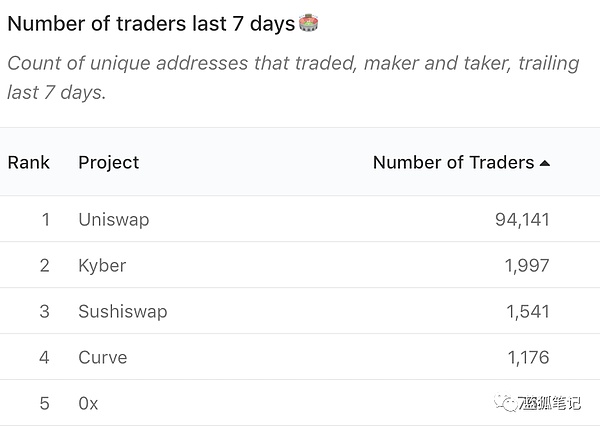Open the Uniswap project entry

coord(113,219)
